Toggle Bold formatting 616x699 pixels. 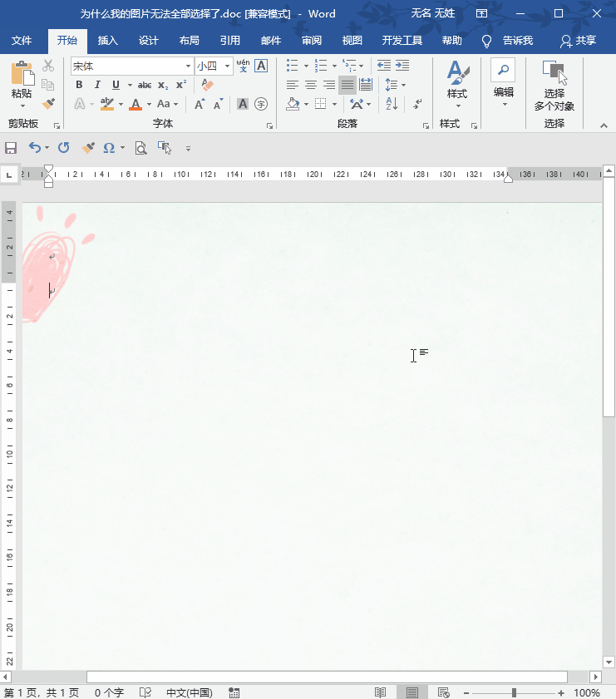click(79, 85)
